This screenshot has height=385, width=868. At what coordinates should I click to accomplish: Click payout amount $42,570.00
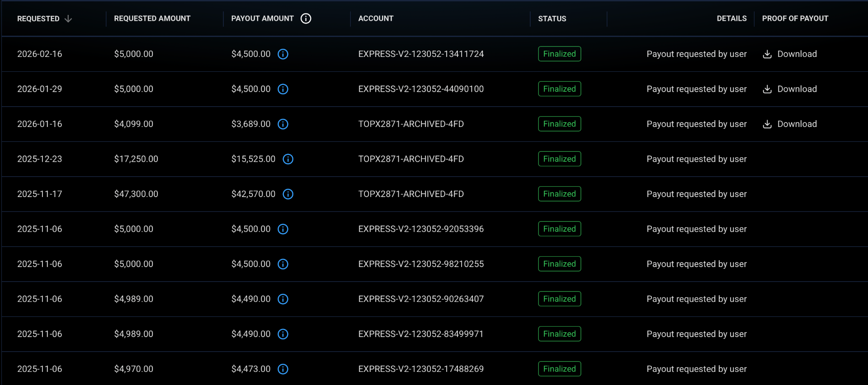[x=253, y=194]
